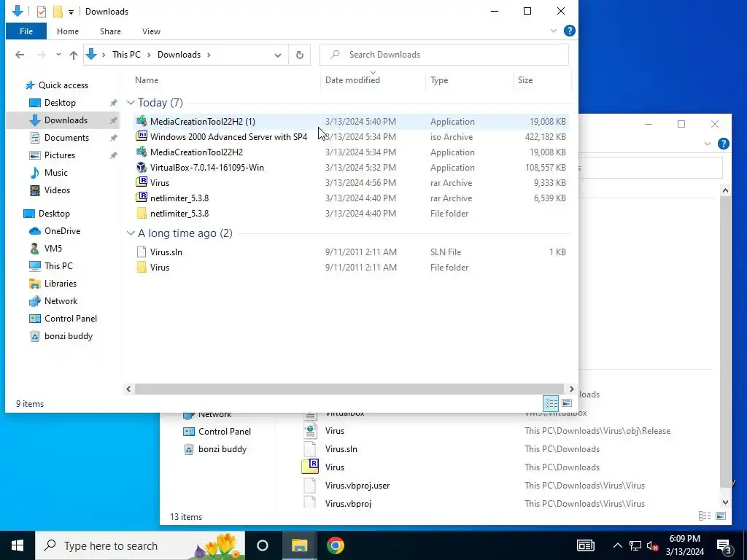Click the Up one level arrow
Screen dimensions: 747x560
coord(74,55)
